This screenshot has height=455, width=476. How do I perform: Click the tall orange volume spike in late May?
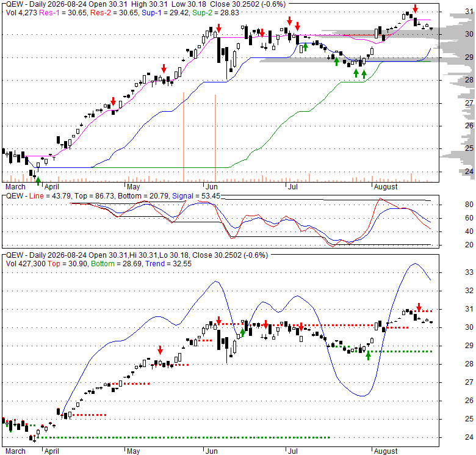click(184, 137)
